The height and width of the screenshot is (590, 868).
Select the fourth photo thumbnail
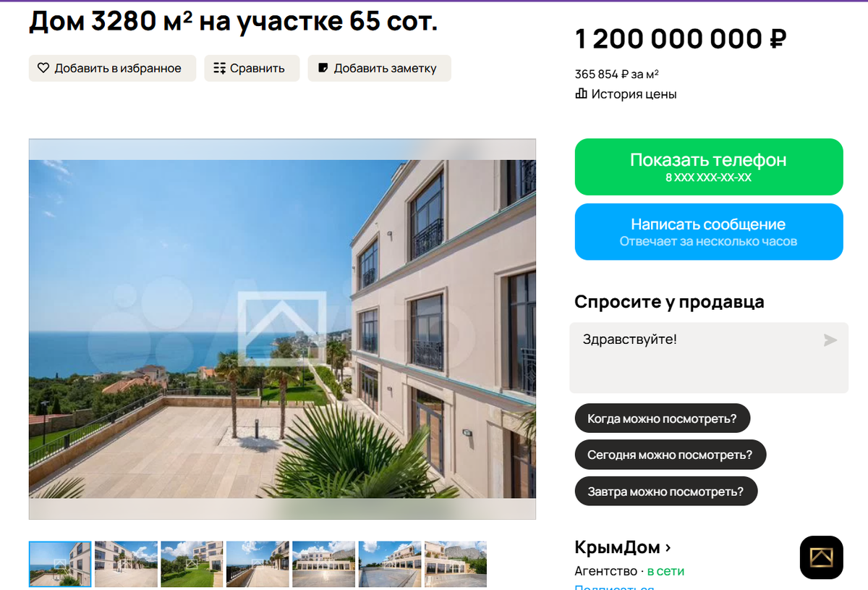258,564
